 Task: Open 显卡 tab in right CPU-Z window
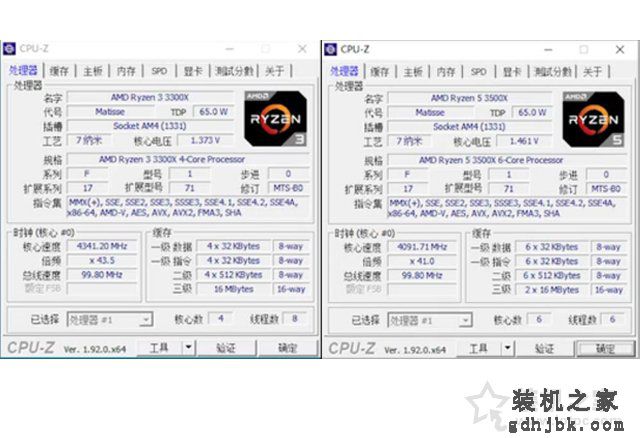512,72
